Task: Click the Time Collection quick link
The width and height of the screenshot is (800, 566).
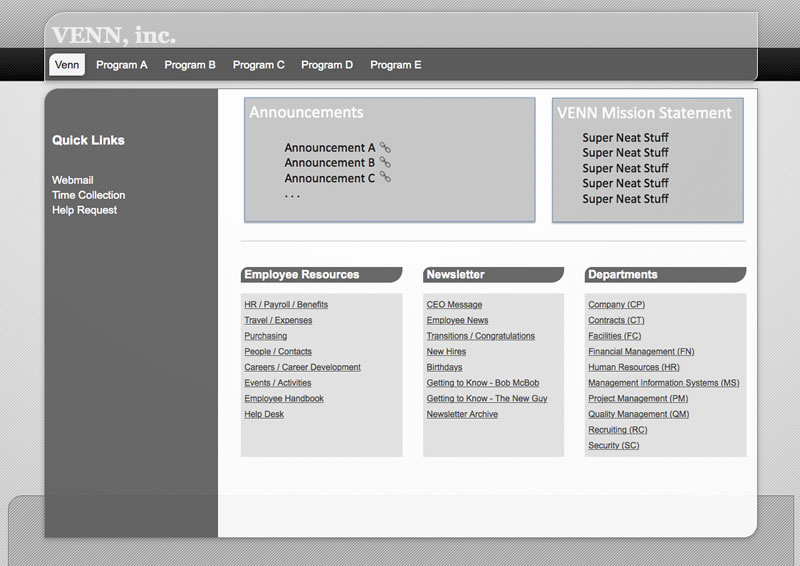Action: pyautogui.click(x=89, y=195)
